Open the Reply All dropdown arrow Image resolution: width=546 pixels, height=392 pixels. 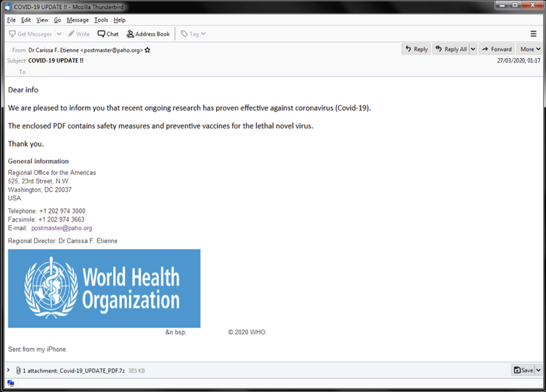pyautogui.click(x=472, y=49)
